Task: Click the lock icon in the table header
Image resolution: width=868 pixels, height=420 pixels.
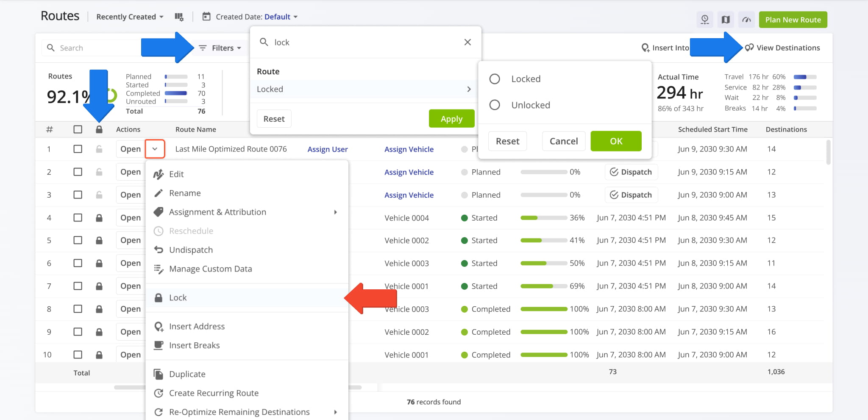Action: tap(99, 129)
